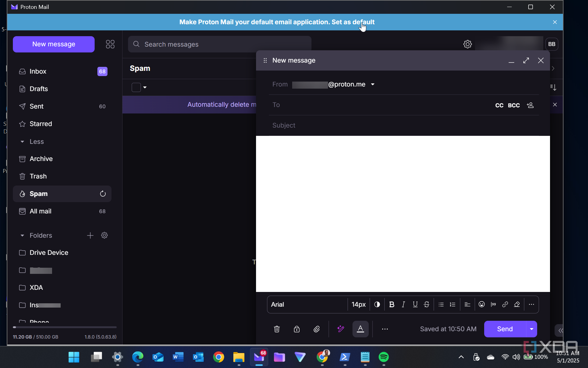
Task: Click the New message button
Action: point(54,44)
